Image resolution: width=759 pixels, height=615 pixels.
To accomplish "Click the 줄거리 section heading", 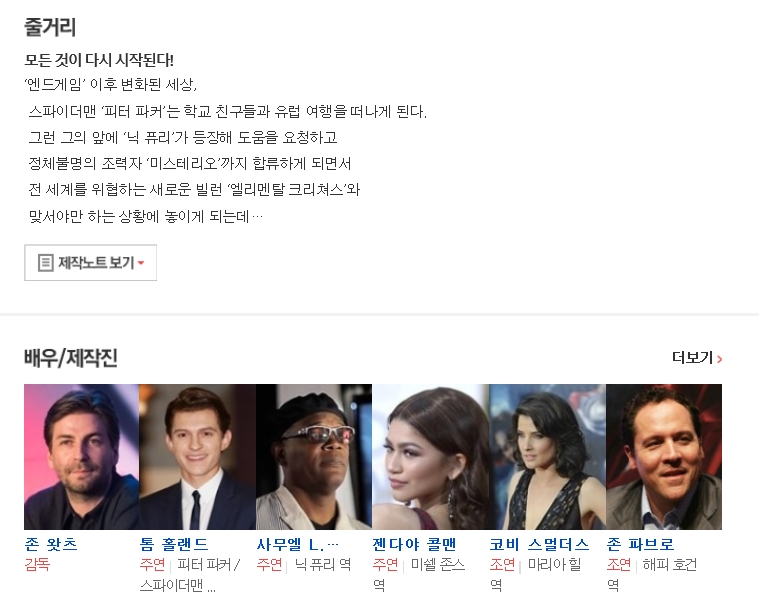I will pyautogui.click(x=50, y=27).
